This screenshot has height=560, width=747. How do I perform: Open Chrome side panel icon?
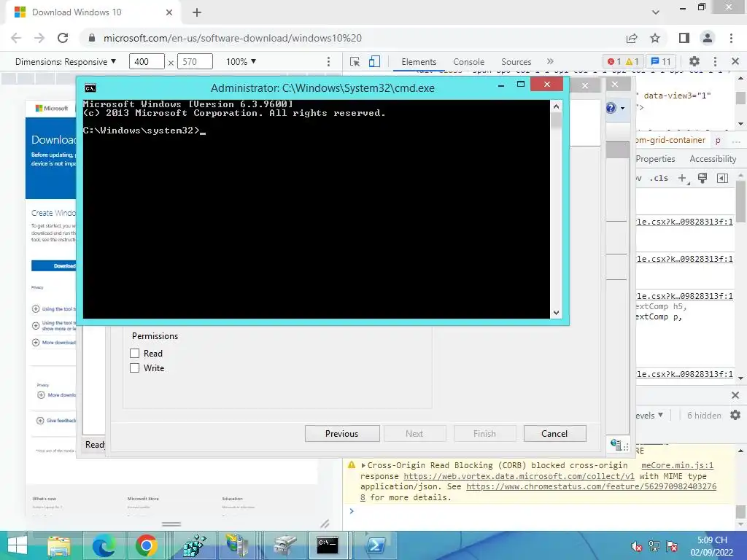(x=684, y=38)
